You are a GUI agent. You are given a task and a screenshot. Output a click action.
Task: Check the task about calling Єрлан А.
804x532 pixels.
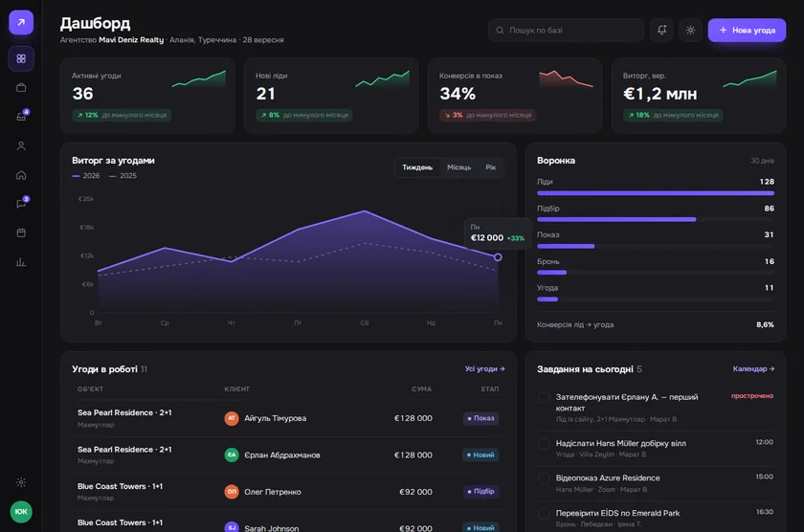pyautogui.click(x=544, y=397)
